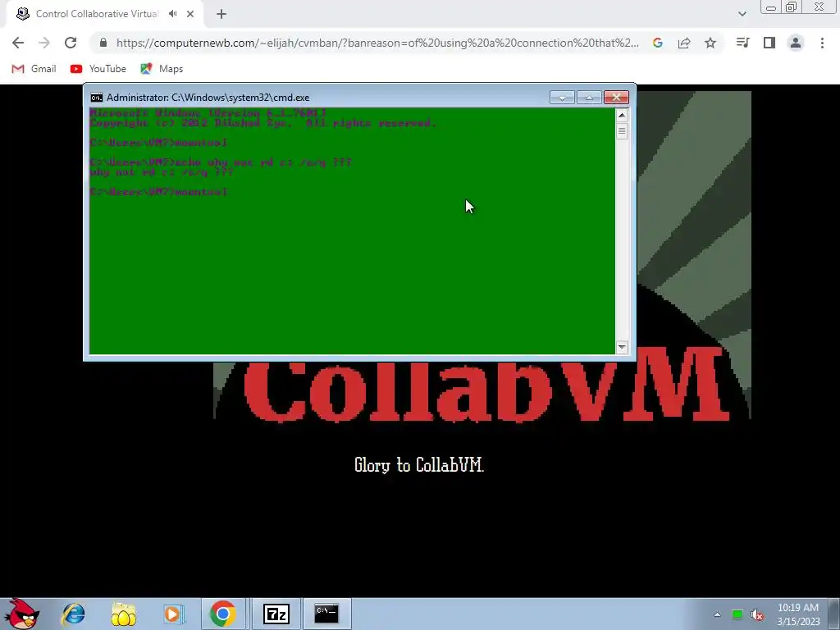The image size is (840, 630).
Task: Select the computernewb.com URL in address bar
Action: [x=377, y=43]
